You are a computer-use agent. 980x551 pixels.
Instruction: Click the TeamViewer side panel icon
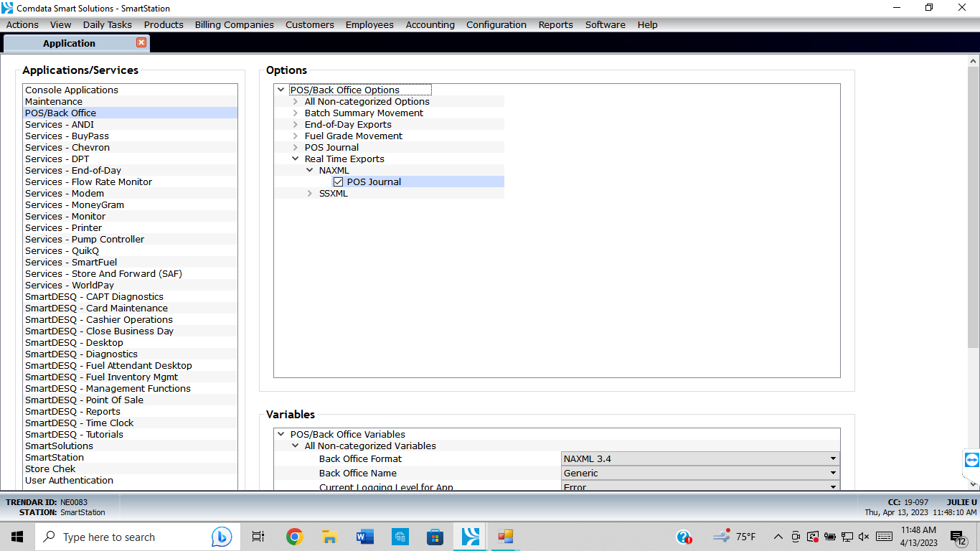pos(971,460)
